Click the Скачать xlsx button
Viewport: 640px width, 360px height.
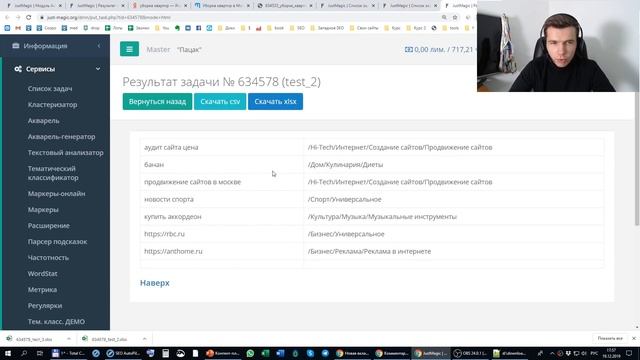click(276, 102)
